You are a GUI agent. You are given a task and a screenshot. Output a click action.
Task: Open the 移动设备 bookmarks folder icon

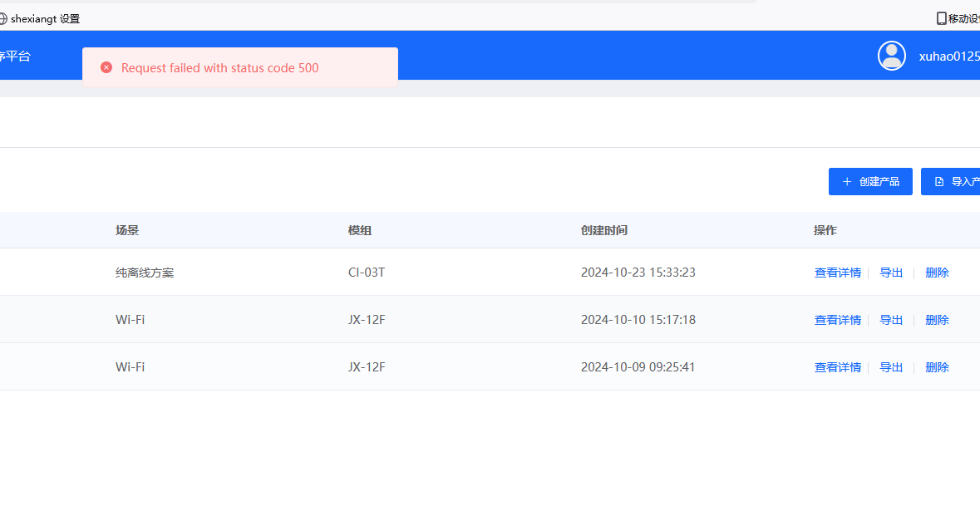[942, 18]
